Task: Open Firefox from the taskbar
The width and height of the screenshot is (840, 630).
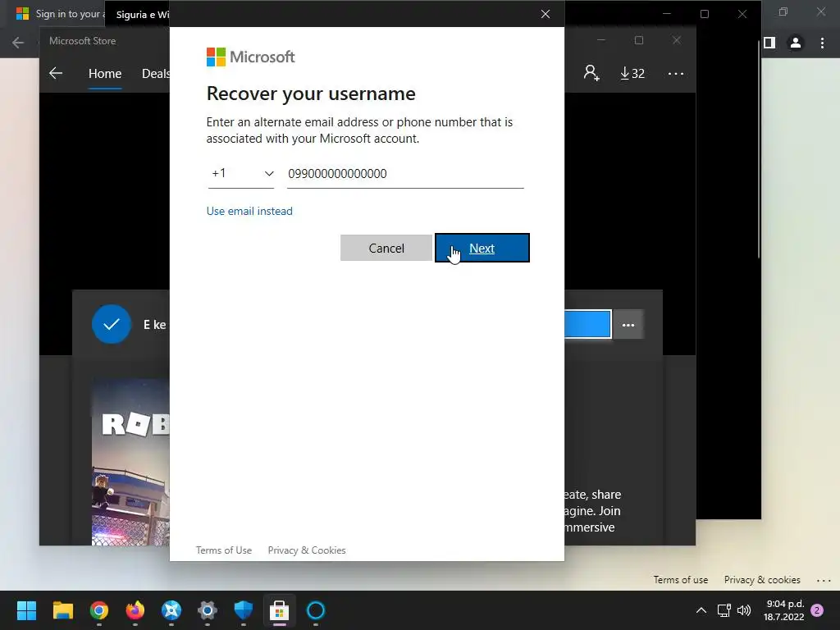Action: pyautogui.click(x=135, y=610)
